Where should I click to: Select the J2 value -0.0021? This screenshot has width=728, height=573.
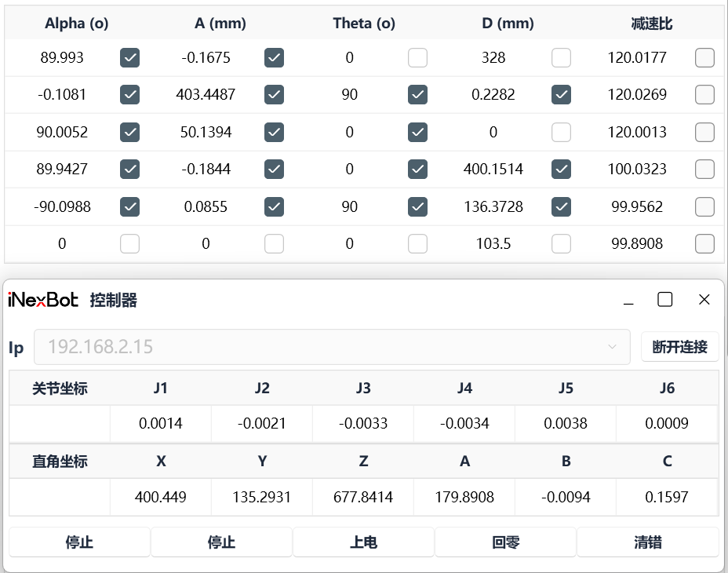click(262, 423)
